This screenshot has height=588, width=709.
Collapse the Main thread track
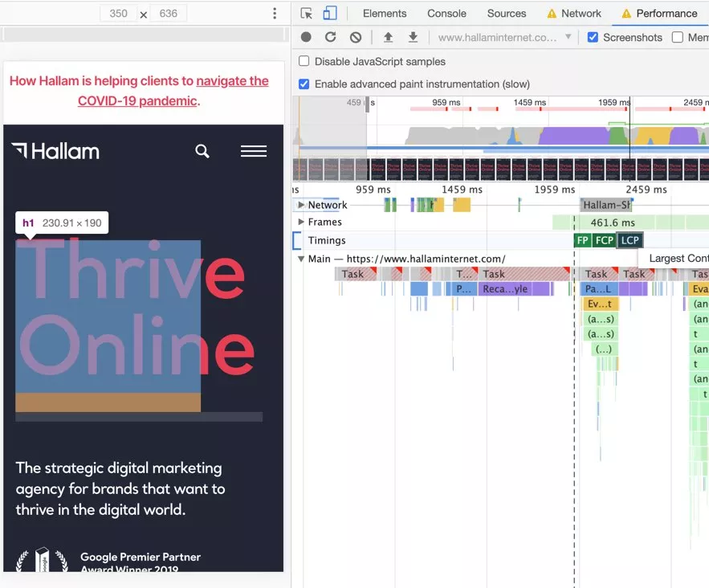click(x=302, y=259)
